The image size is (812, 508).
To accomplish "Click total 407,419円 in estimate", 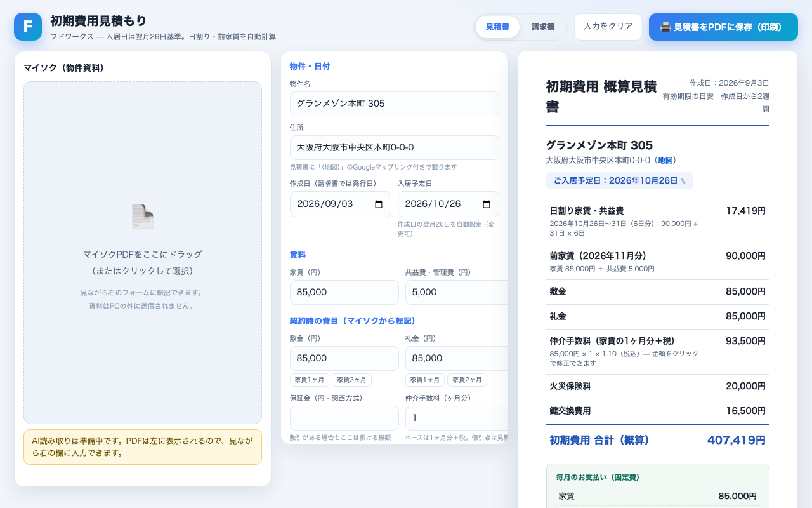I will (737, 440).
